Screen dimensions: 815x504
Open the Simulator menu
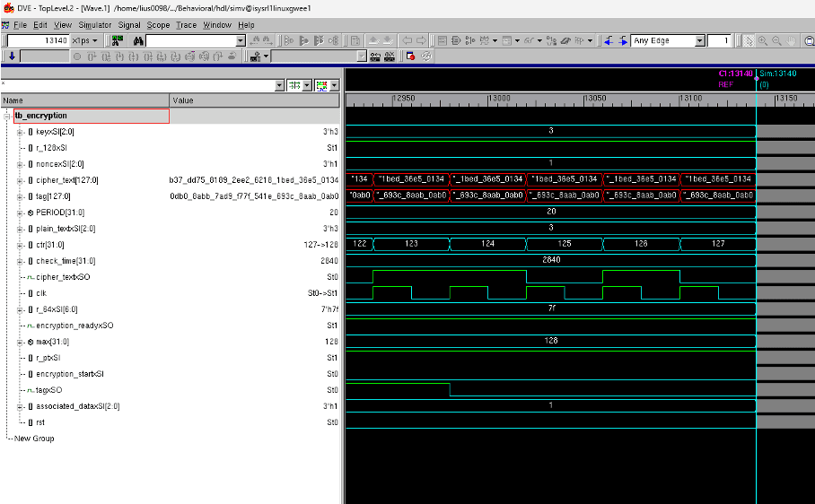pyautogui.click(x=95, y=25)
